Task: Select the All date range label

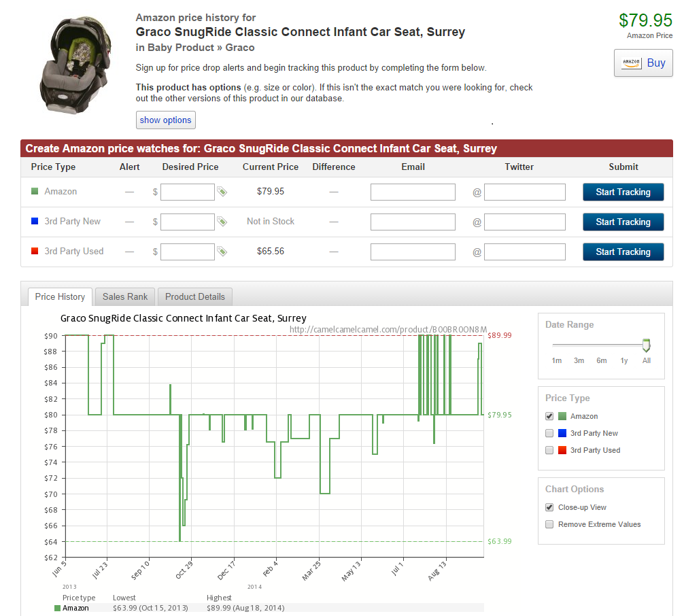Action: [x=647, y=361]
